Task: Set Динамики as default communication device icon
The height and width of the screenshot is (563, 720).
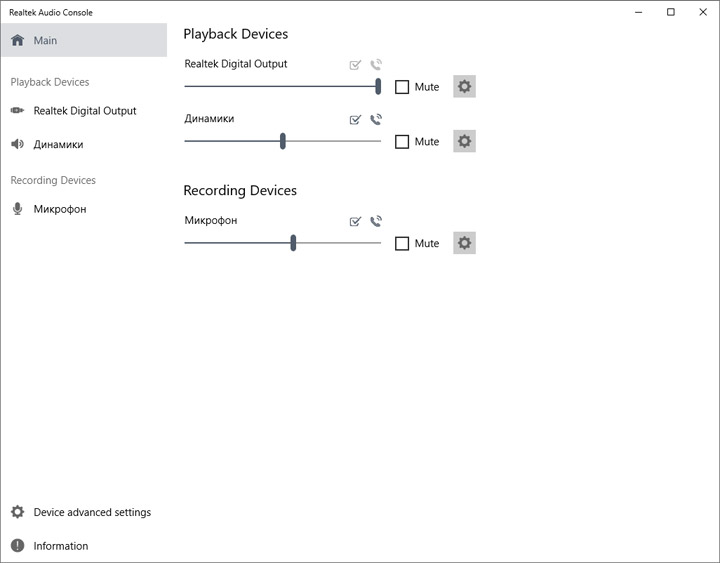Action: click(x=376, y=120)
